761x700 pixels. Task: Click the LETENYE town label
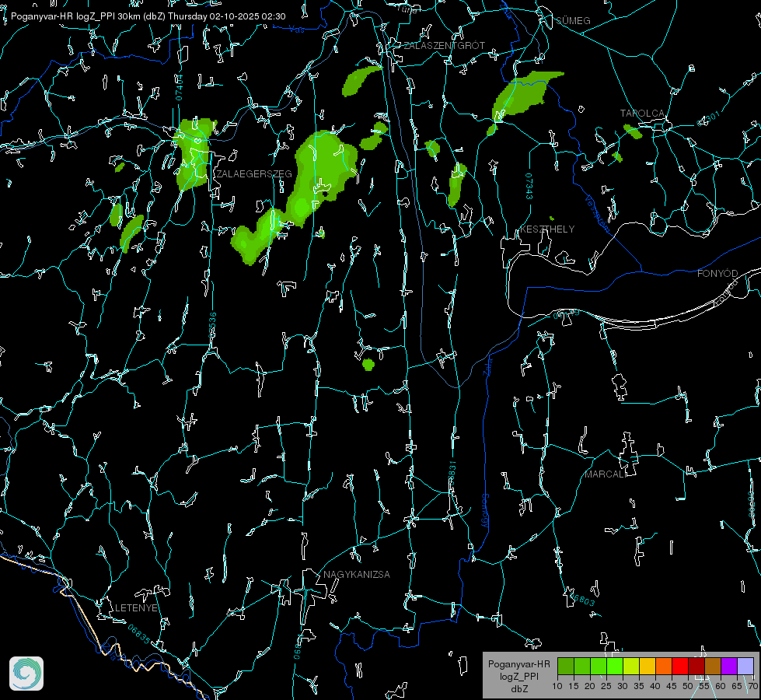[x=136, y=607]
